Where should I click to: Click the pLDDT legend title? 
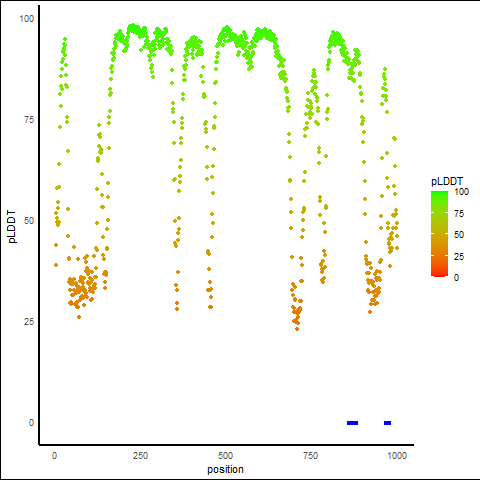tap(447, 181)
